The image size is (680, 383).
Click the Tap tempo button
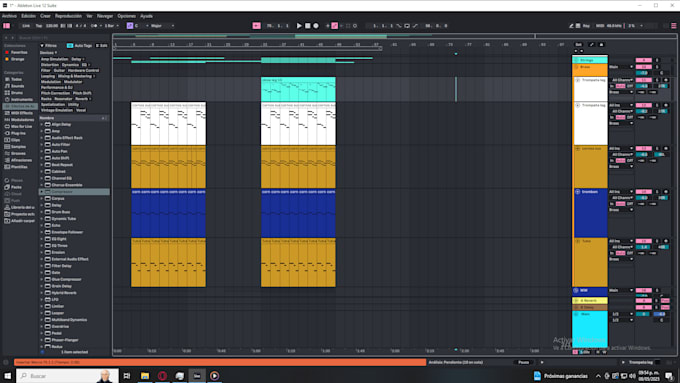[x=39, y=26]
